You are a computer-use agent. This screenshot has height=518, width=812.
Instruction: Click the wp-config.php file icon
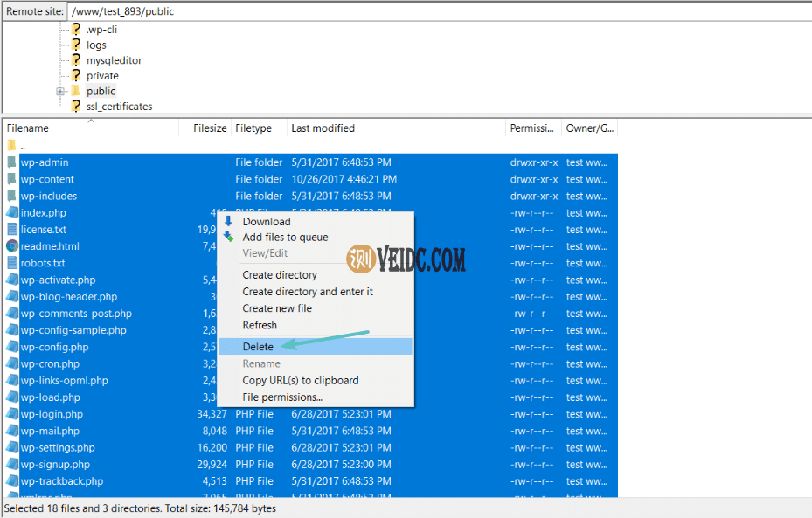coord(12,347)
